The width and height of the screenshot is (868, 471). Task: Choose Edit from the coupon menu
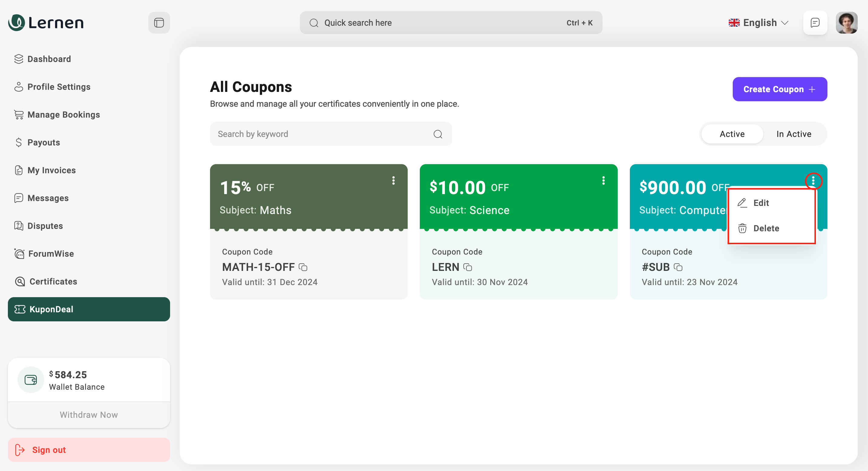point(761,203)
